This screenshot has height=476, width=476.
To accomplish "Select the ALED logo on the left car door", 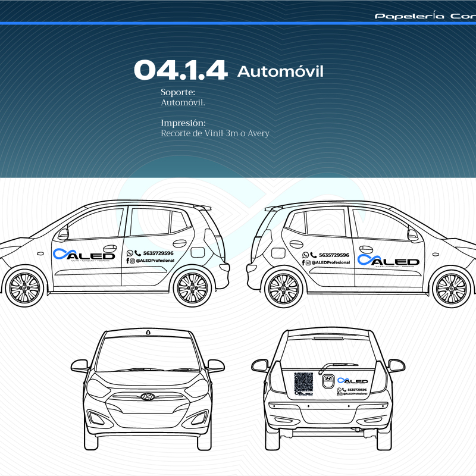I will coord(83,255).
